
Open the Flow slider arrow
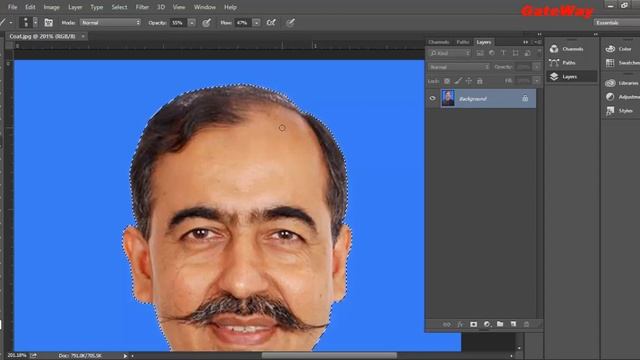256,22
